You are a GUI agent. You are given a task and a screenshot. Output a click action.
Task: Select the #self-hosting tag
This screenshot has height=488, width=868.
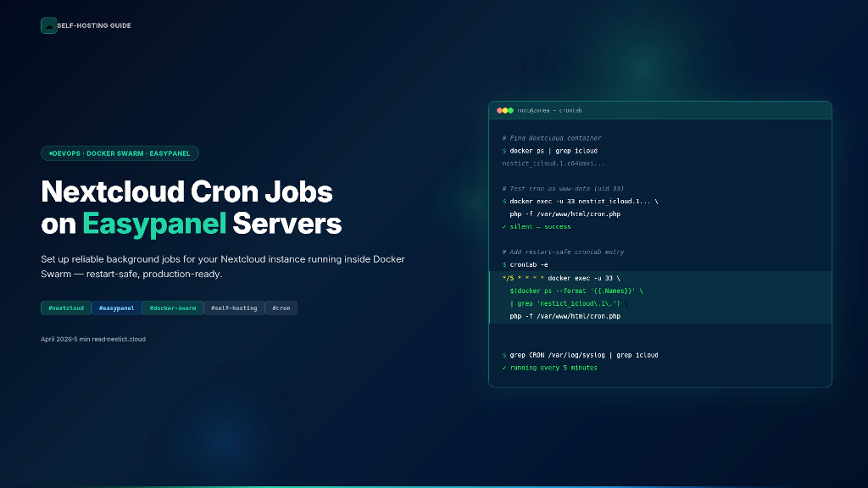pos(234,308)
